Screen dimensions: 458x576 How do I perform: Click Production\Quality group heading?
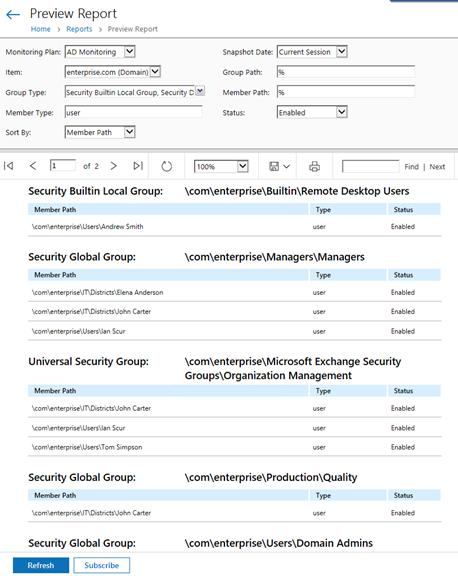coord(271,477)
